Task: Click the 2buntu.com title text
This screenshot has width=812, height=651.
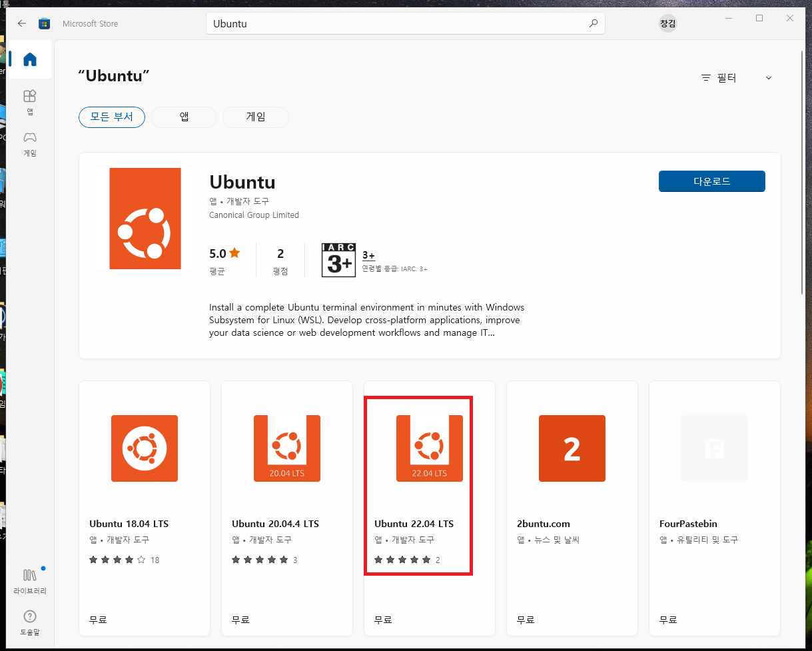Action: (544, 524)
